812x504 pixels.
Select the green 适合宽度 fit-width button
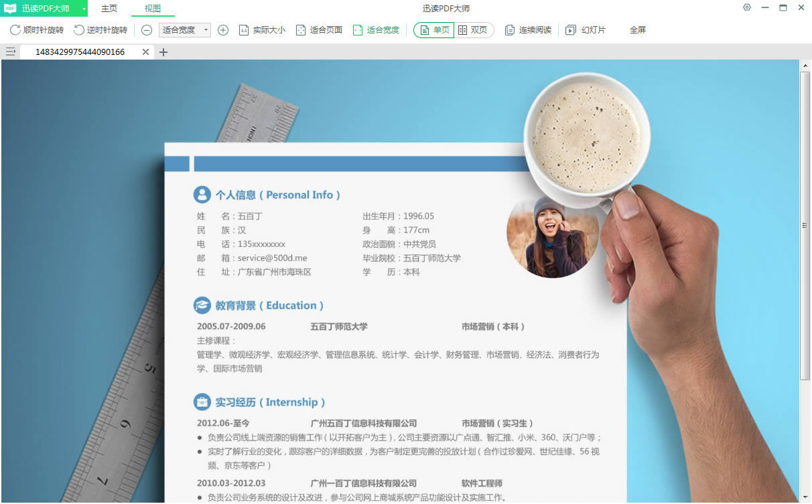(x=376, y=30)
